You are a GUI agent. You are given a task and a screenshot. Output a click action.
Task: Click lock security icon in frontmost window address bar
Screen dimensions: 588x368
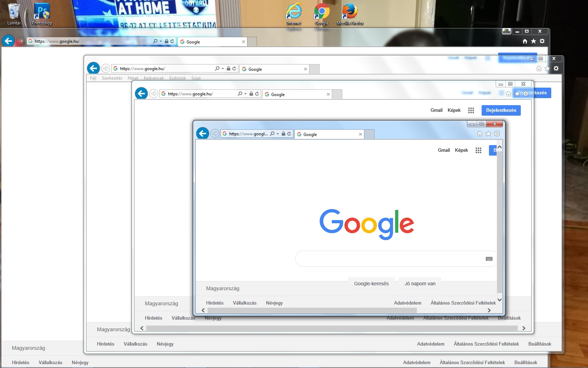pyautogui.click(x=283, y=134)
